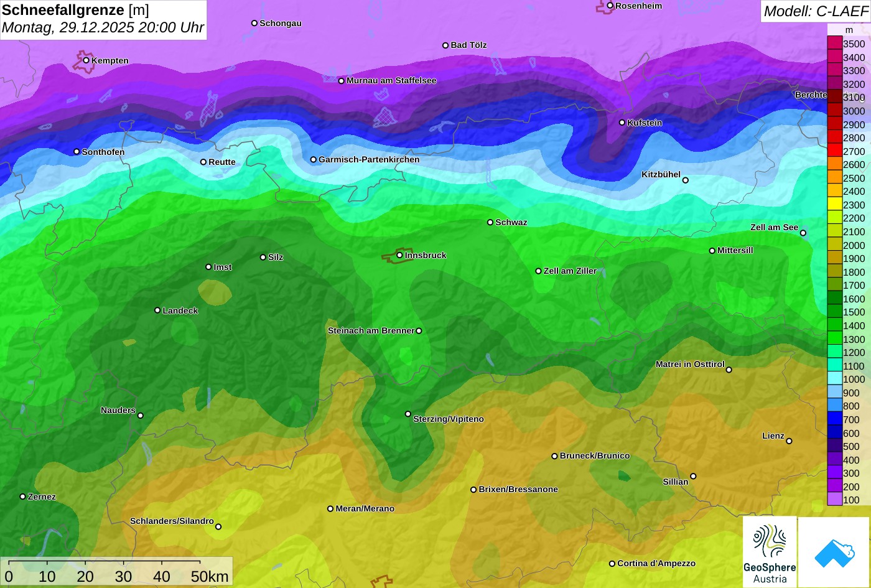The image size is (871, 588).
Task: Click the Sillian location dot
Action: (693, 476)
